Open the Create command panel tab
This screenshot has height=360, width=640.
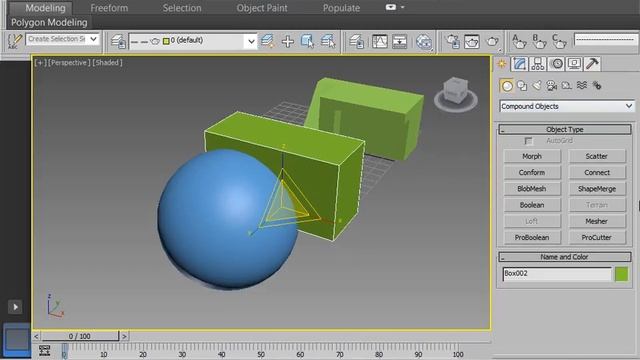502,64
